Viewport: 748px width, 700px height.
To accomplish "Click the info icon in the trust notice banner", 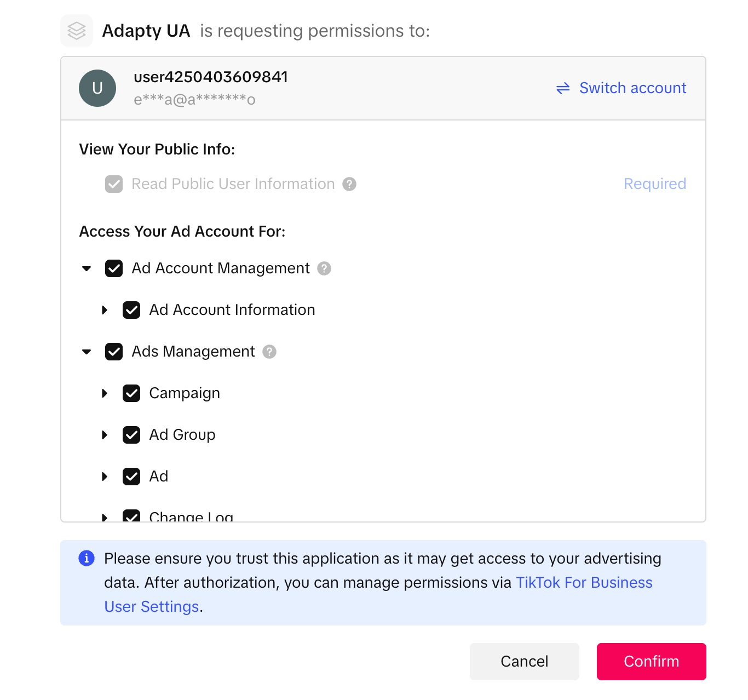I will (x=85, y=558).
